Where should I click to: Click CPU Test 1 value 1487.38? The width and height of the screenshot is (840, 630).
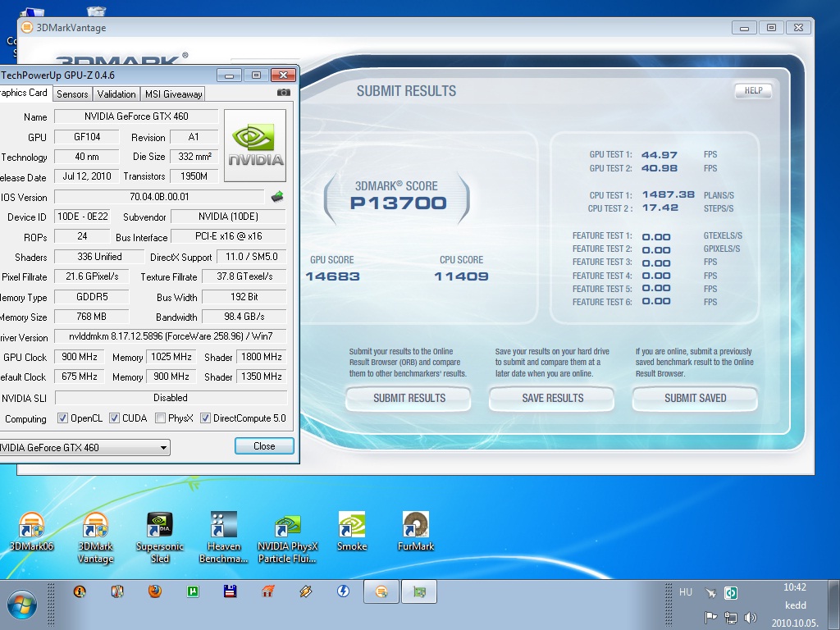tap(669, 194)
